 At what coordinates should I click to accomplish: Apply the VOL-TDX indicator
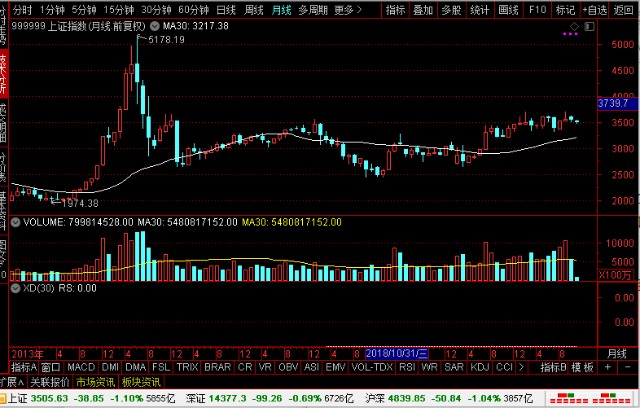(372, 368)
